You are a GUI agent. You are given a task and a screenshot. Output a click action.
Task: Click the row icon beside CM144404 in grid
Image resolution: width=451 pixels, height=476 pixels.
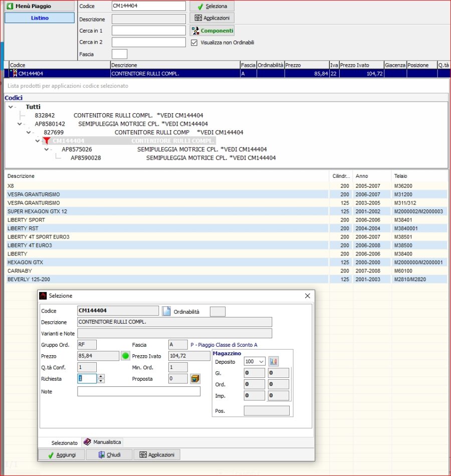14,74
